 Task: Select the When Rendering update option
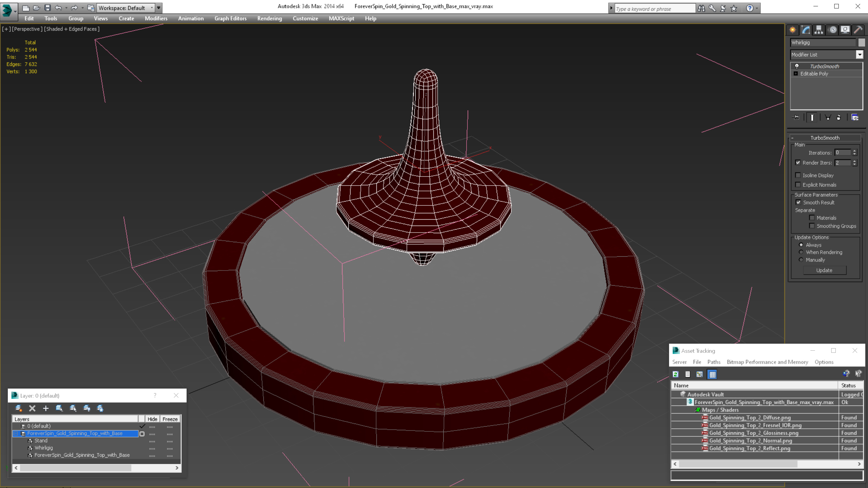click(x=801, y=252)
